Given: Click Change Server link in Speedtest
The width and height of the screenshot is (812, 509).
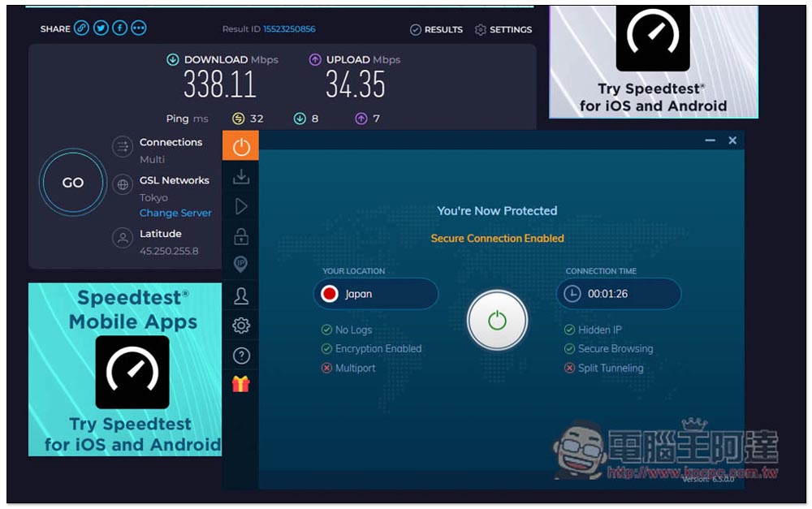Looking at the screenshot, I should [x=175, y=213].
